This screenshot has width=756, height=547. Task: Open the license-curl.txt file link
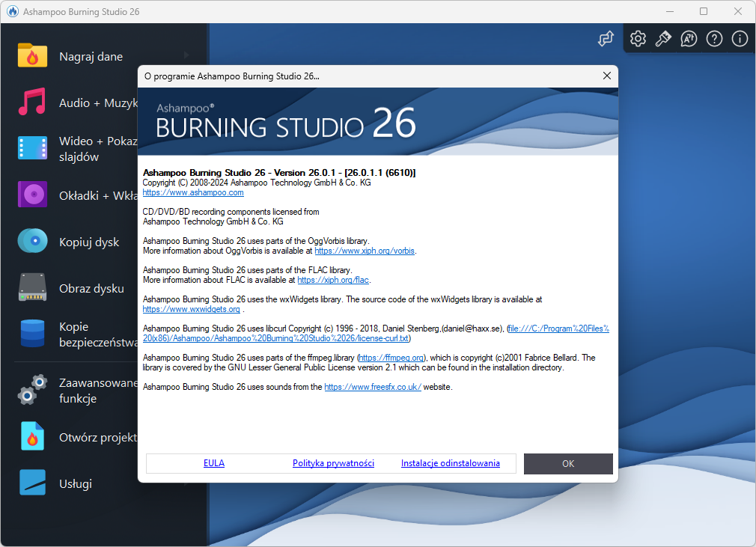[376, 333]
